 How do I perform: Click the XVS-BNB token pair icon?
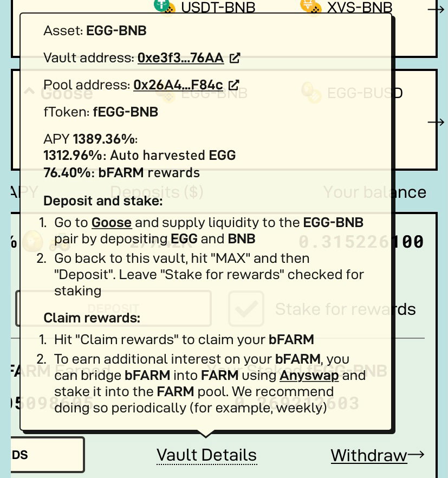click(311, 6)
